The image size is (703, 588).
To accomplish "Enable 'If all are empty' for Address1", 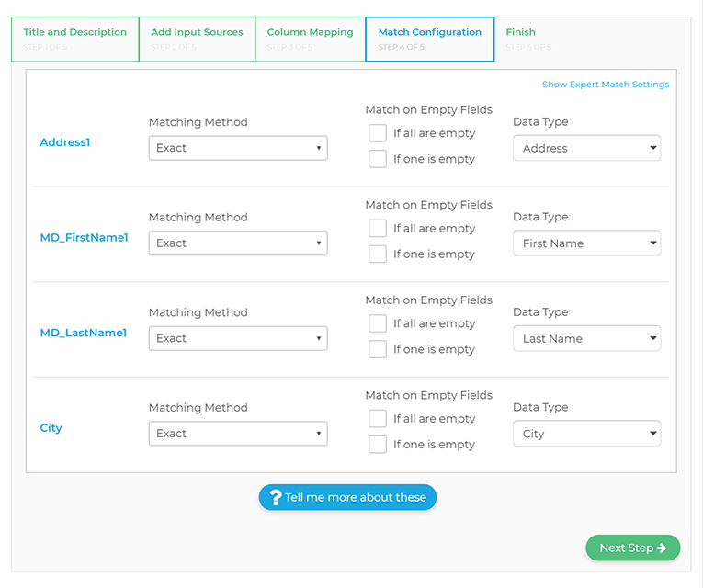I will tap(378, 133).
